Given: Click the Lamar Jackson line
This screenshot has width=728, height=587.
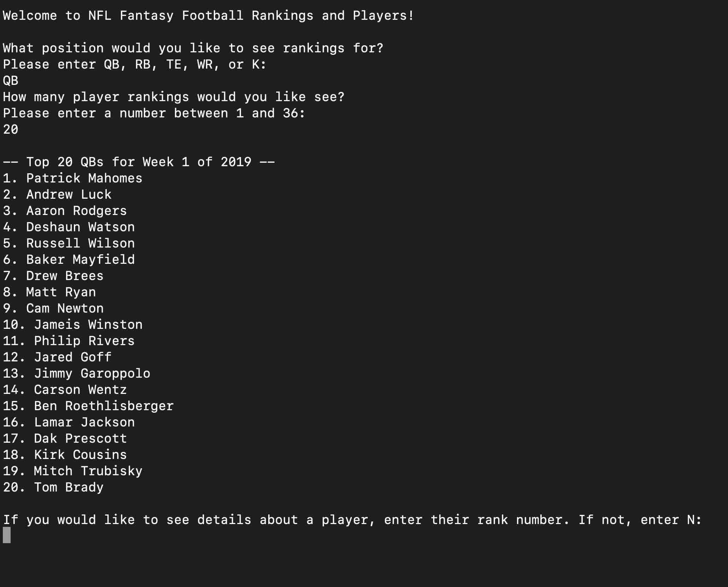Looking at the screenshot, I should pos(69,422).
